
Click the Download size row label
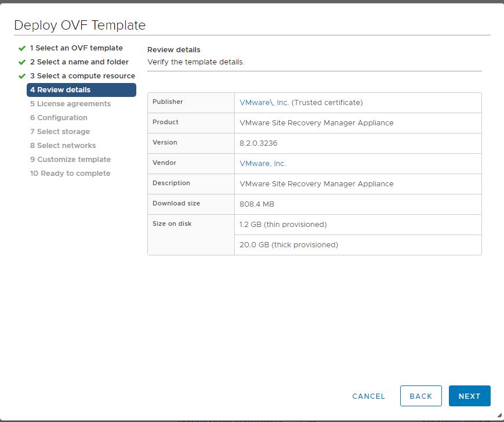[x=176, y=203]
